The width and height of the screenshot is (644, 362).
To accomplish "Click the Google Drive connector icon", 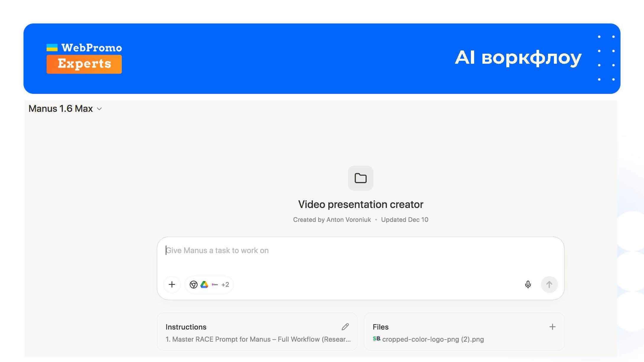I will (204, 284).
